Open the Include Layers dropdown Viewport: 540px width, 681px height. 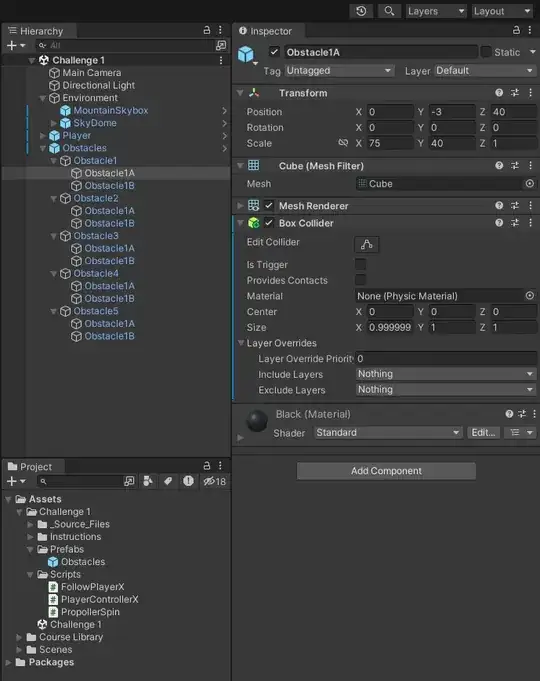[x=446, y=374]
